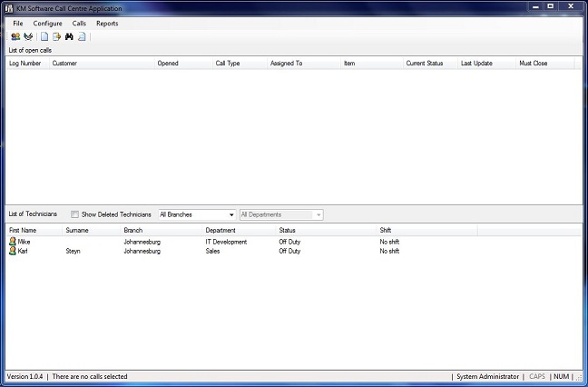This screenshot has width=588, height=387.
Task: Open the Reports menu
Action: point(107,23)
